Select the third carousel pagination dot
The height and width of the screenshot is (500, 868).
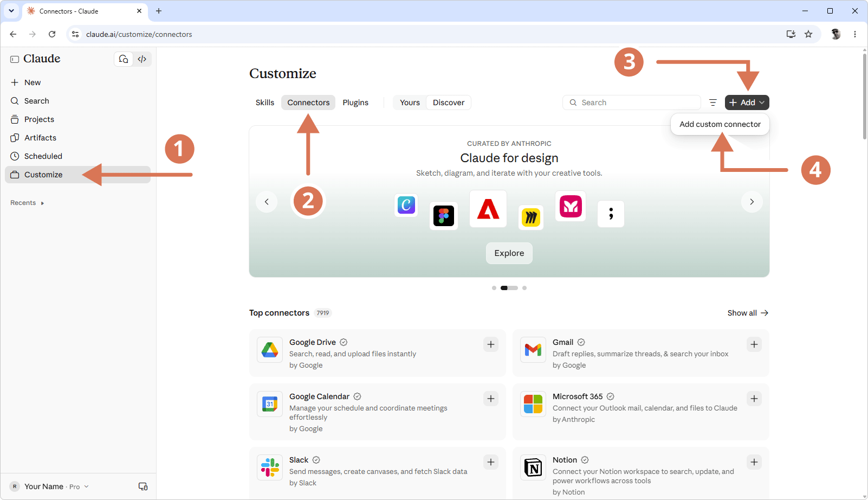pyautogui.click(x=524, y=288)
